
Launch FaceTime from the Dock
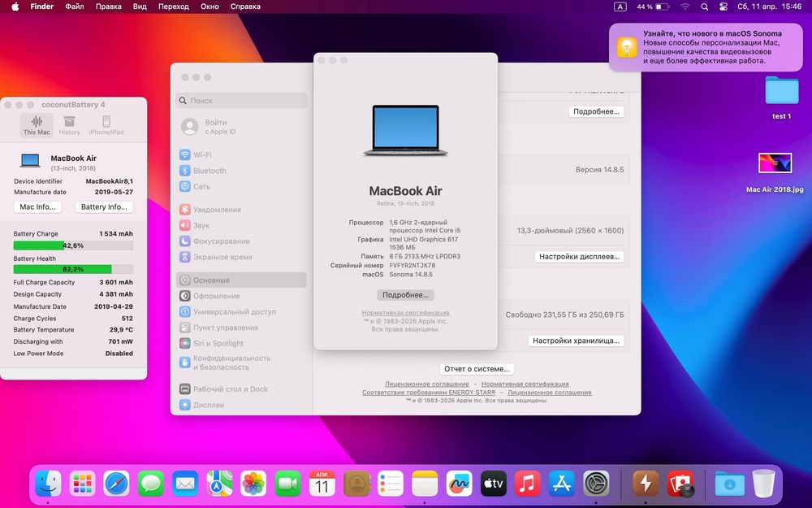point(287,484)
